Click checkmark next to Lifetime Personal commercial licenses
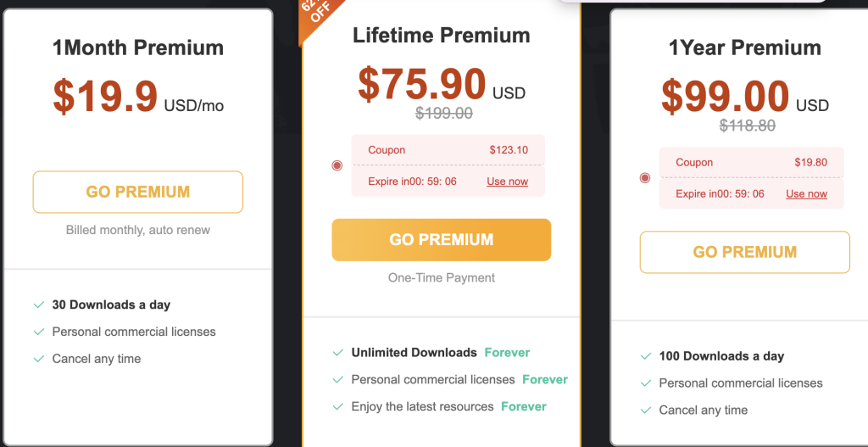Image resolution: width=868 pixels, height=447 pixels. click(337, 379)
